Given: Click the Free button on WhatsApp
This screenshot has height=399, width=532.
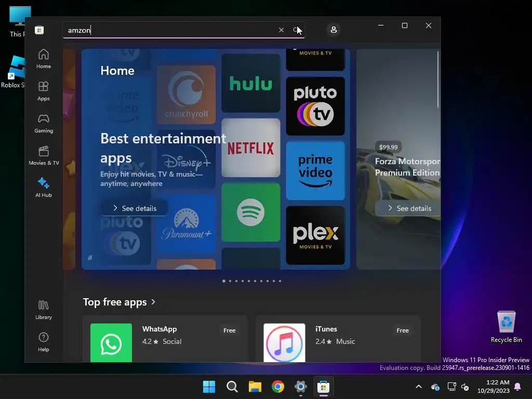Looking at the screenshot, I should (229, 330).
